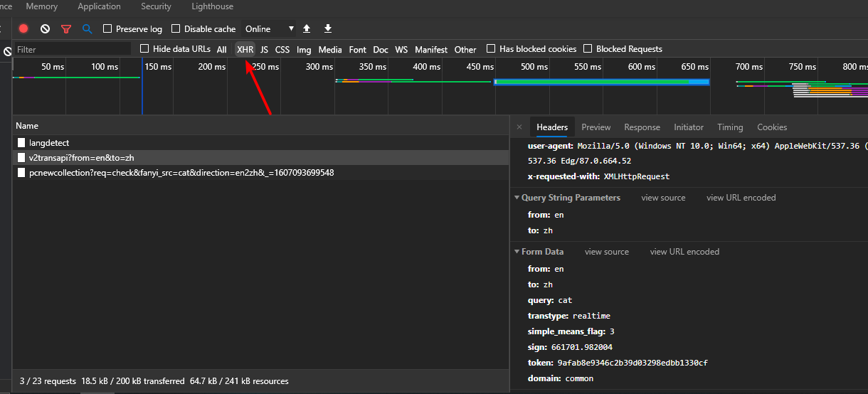Import HAR file with upload arrow

(307, 28)
